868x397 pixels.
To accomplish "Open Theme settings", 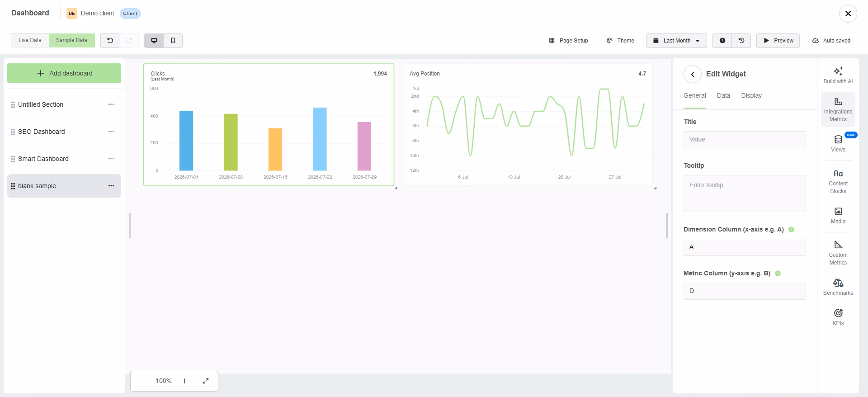I will (x=620, y=40).
